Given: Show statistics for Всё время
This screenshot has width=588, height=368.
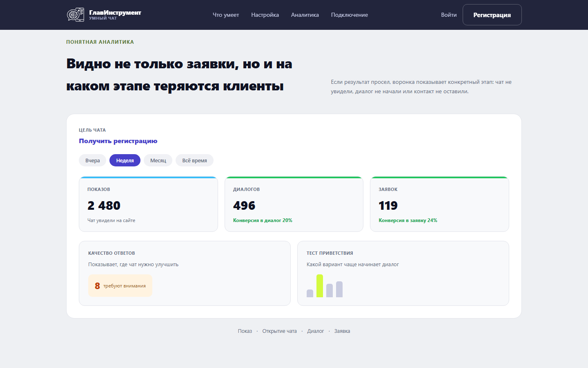Looking at the screenshot, I should (x=194, y=160).
